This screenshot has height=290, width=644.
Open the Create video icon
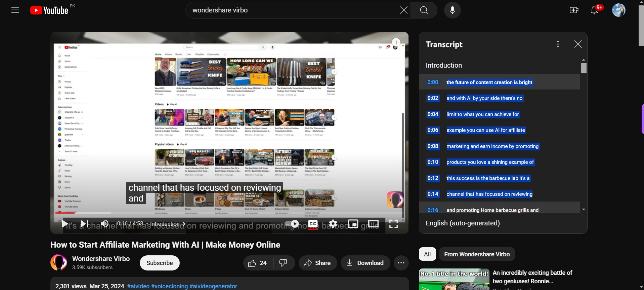574,10
